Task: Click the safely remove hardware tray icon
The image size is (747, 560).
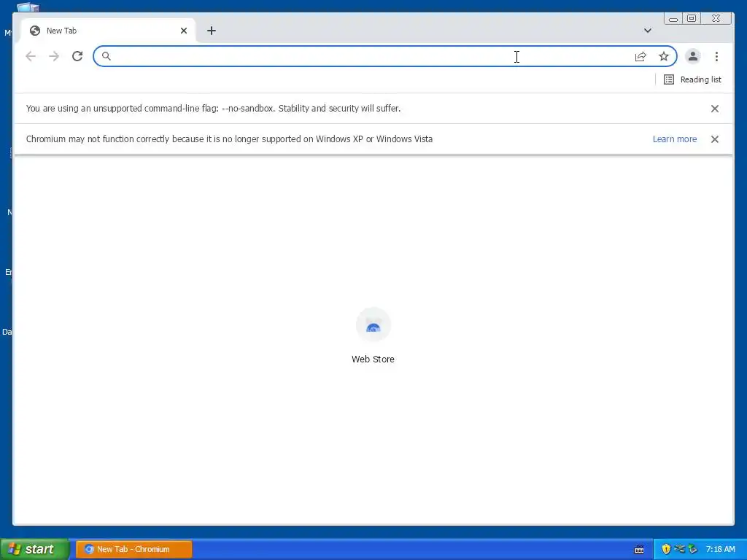Action: (693, 549)
